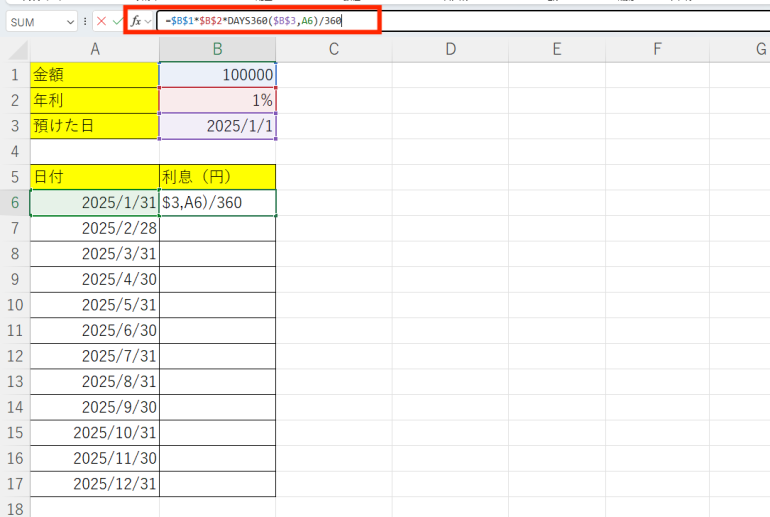
Task: Select cell B3 with date 2025/1/1
Action: 217,126
